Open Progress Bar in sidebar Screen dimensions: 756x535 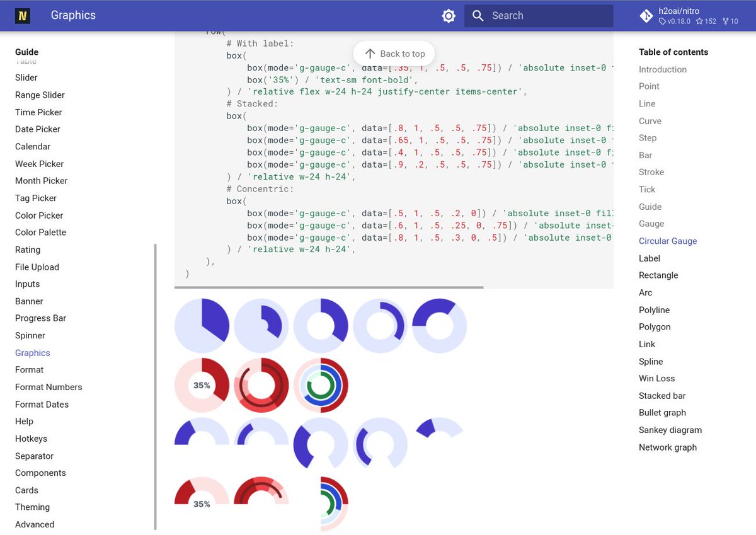[40, 318]
